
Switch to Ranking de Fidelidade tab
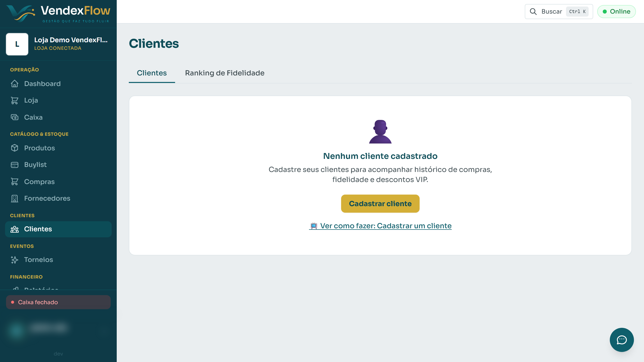point(225,73)
